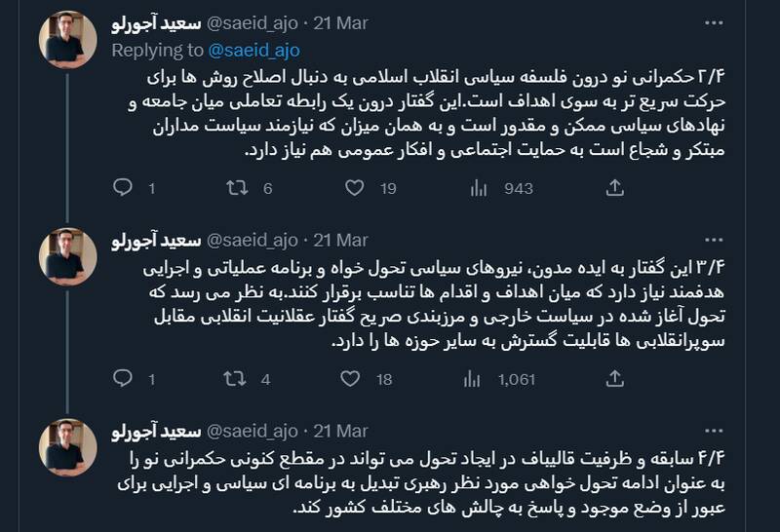This screenshot has width=780, height=532.
Task: Click the reply icon on the 2/4 tweet
Action: (x=123, y=189)
